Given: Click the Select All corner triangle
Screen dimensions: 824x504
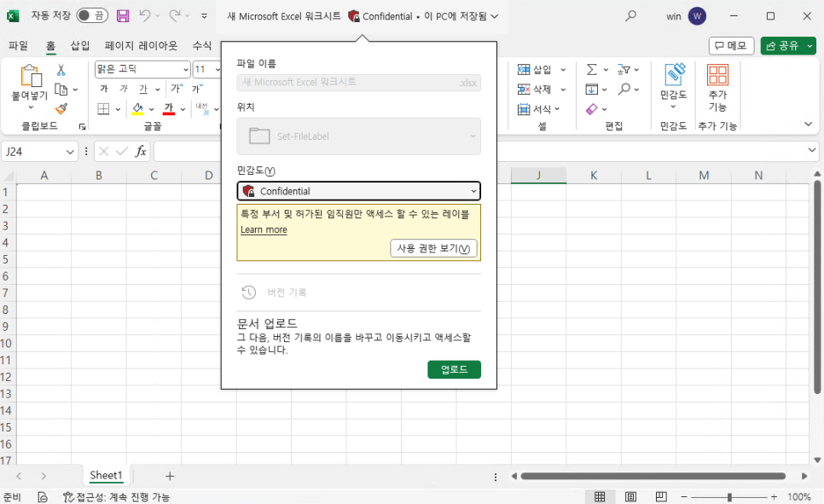Looking at the screenshot, I should tap(9, 176).
